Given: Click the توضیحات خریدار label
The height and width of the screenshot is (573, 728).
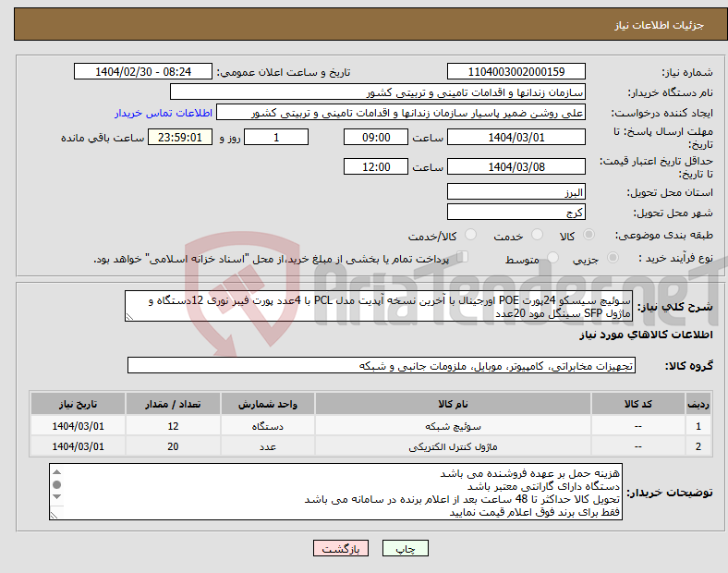Looking at the screenshot, I should point(670,493).
